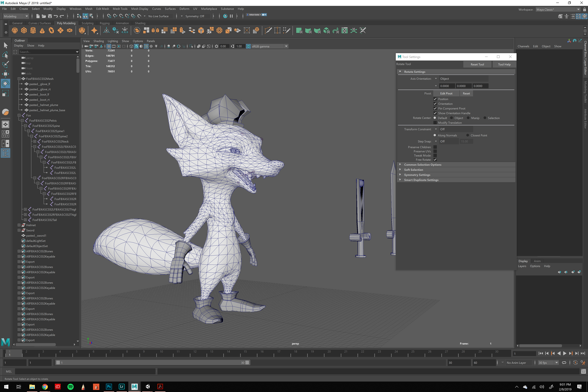588x392 pixels.
Task: Click the Multi-Cut tool shelf icon
Action: click(268, 30)
